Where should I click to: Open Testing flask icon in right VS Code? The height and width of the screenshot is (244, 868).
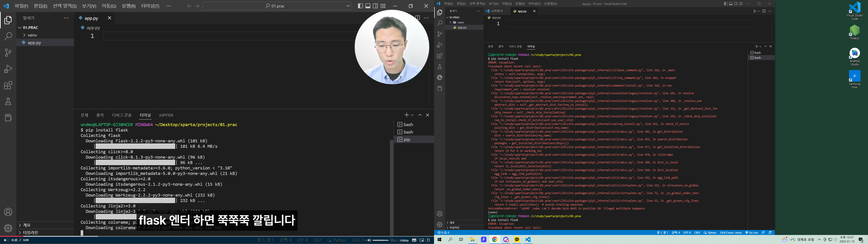439,67
